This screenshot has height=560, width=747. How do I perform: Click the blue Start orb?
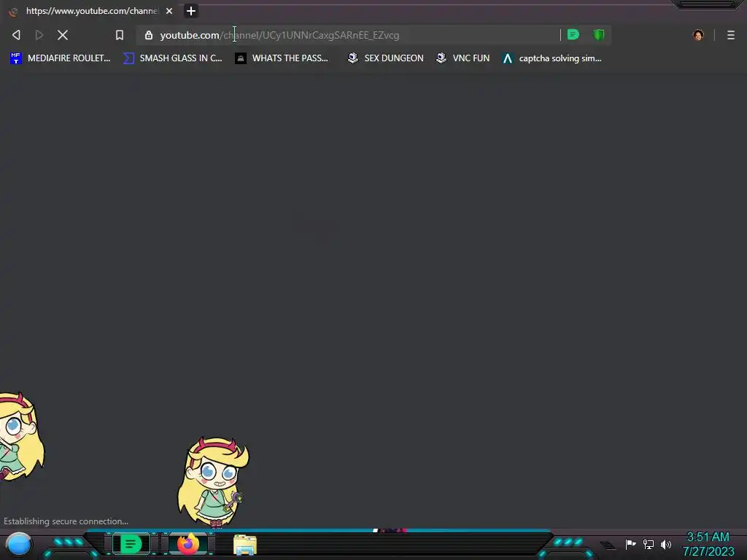(19, 544)
